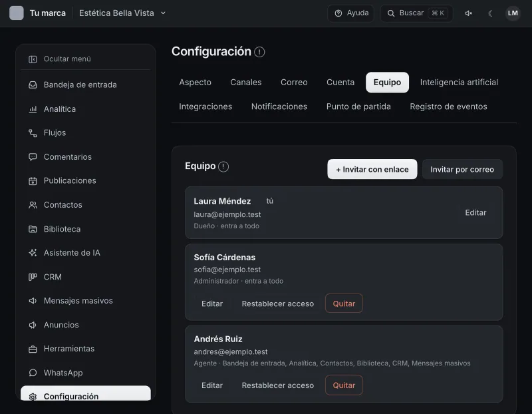The height and width of the screenshot is (414, 532).
Task: Click the Buscar search field
Action: click(x=417, y=13)
